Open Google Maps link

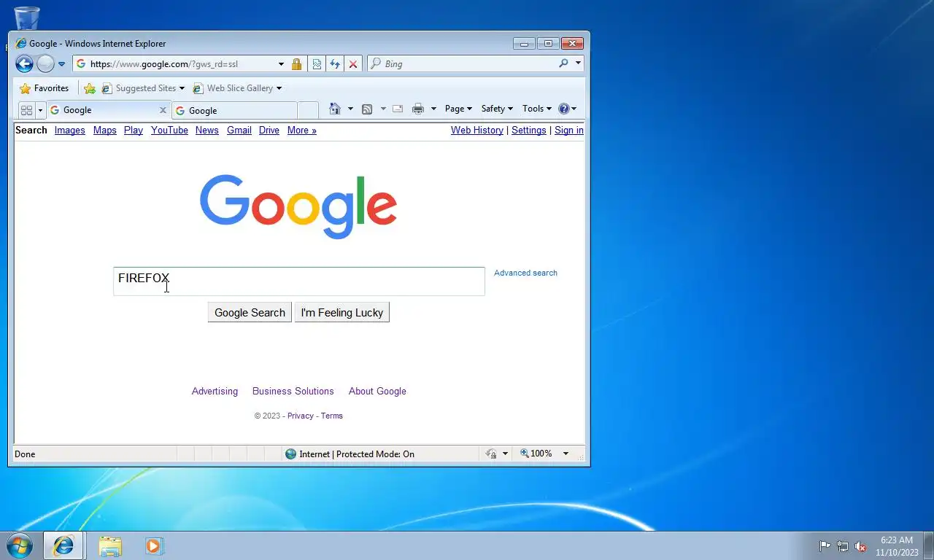(105, 131)
